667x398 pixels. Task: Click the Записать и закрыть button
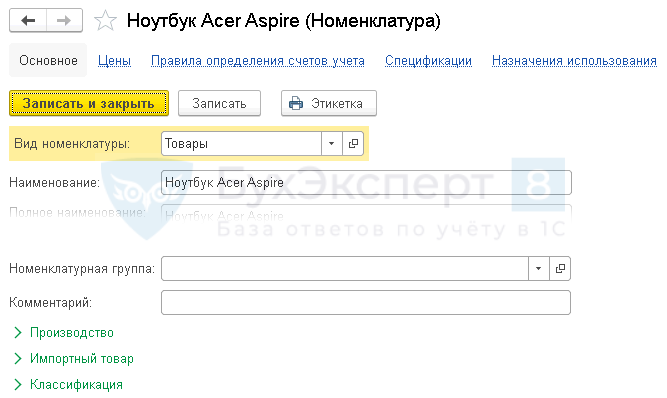(x=89, y=103)
